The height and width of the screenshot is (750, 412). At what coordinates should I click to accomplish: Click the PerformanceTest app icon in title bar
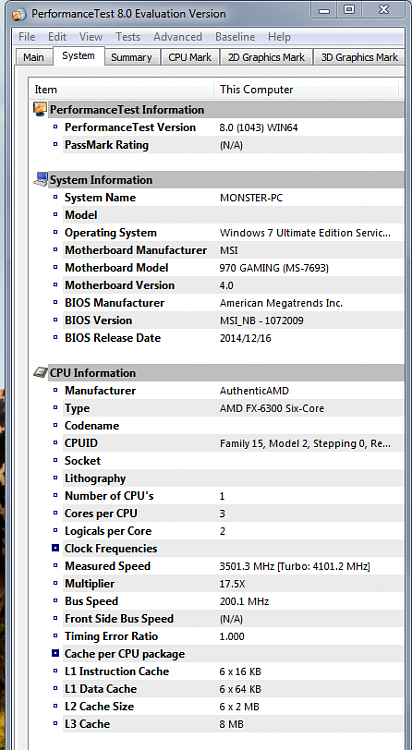point(19,14)
